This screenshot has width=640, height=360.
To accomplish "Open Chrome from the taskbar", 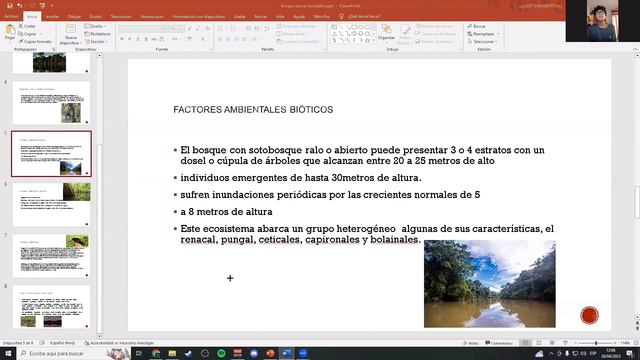I will pyautogui.click(x=156, y=353).
